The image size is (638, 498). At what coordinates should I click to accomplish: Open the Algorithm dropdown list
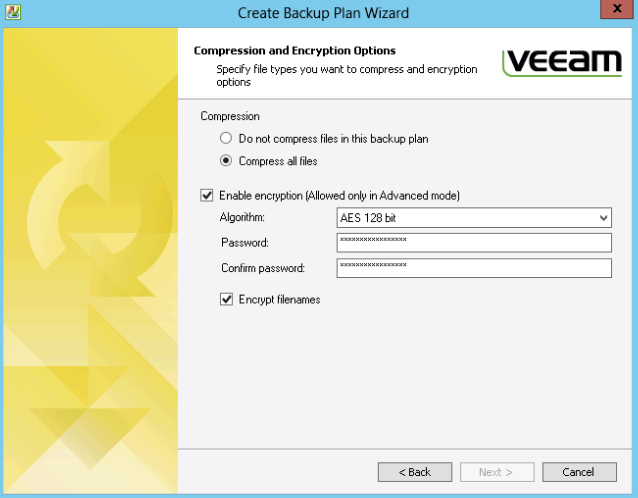point(474,218)
